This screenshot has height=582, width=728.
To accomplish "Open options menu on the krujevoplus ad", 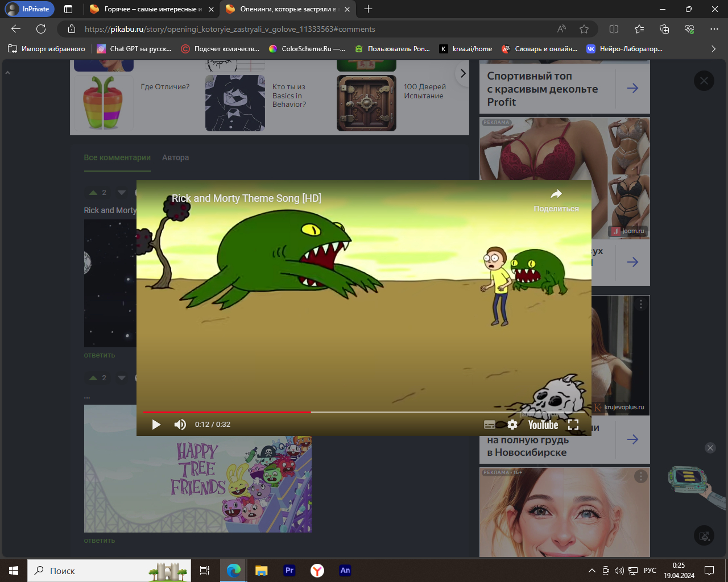I will pyautogui.click(x=641, y=304).
